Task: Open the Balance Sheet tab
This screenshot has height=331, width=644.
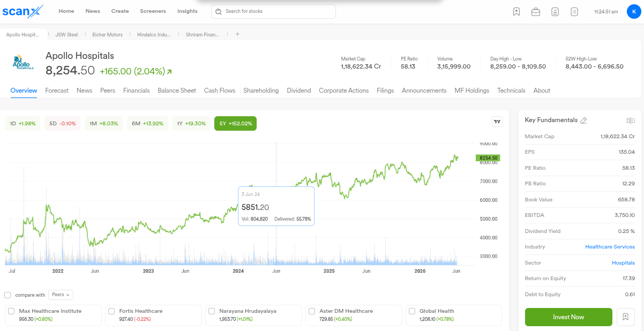Action: tap(177, 91)
